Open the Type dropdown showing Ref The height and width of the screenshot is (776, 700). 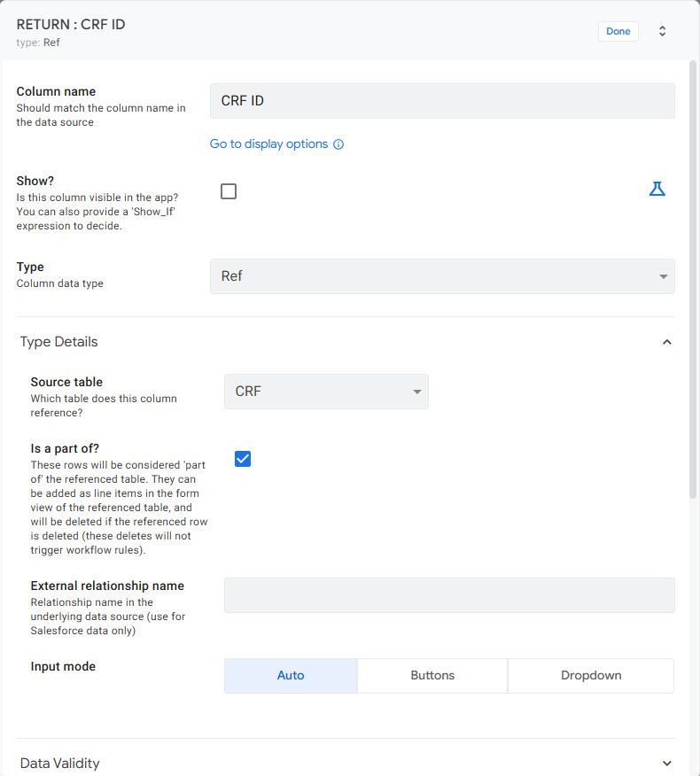[442, 276]
